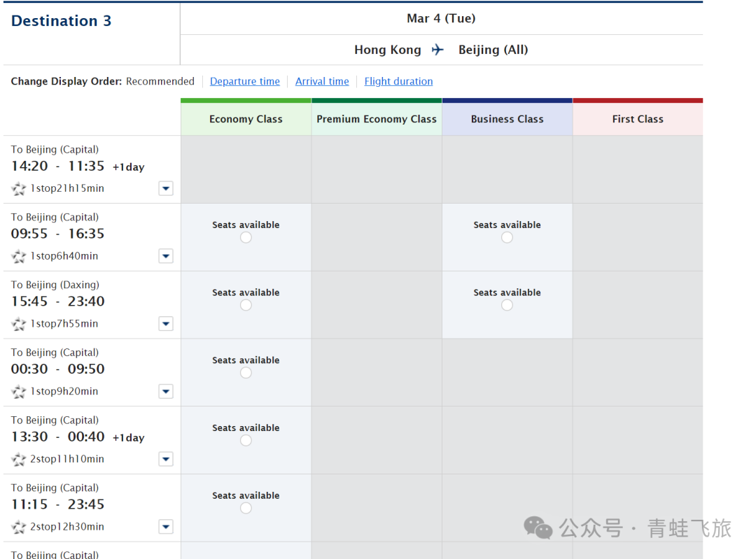Sort flights by Arrival time
Screen dimensions: 756x559
point(322,81)
